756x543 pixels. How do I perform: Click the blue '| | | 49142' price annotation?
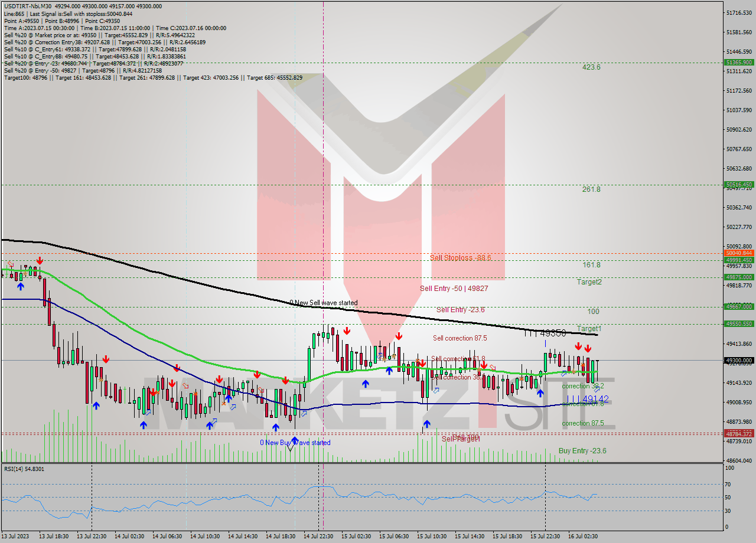[x=587, y=399]
